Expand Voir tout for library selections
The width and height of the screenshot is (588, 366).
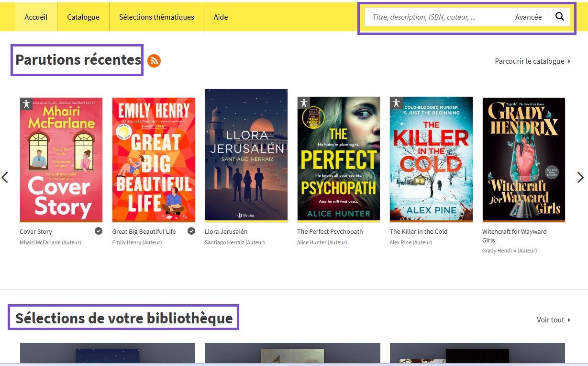[x=554, y=320]
